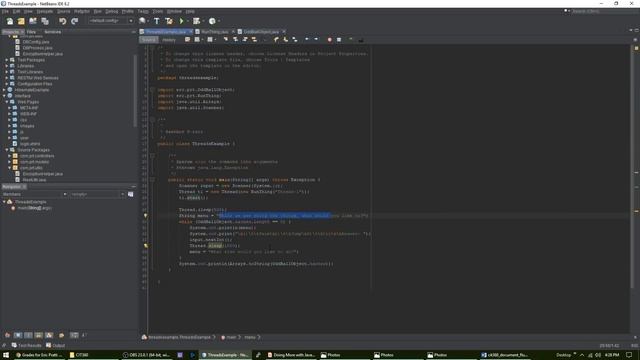640x360 pixels.
Task: Click the Clean and Build icon
Action: pos(169,21)
